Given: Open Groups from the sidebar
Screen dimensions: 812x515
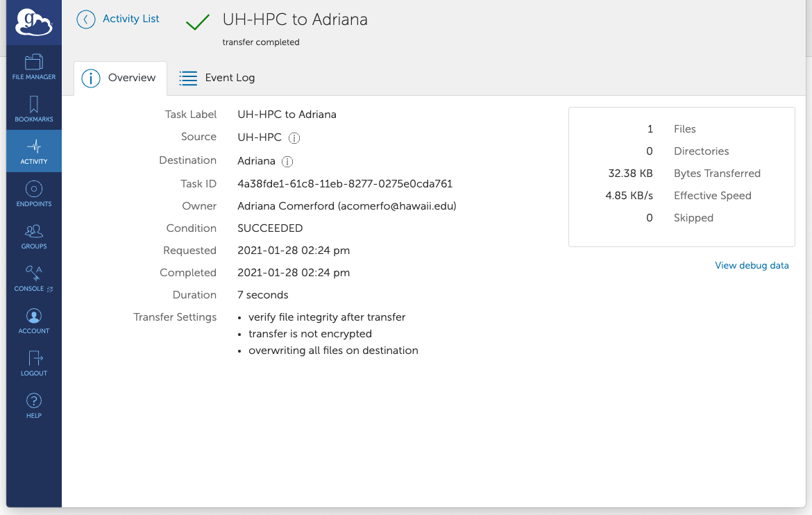Looking at the screenshot, I should point(34,236).
